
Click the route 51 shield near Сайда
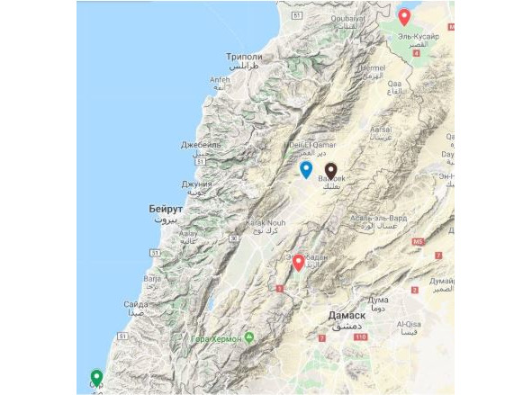(x=122, y=336)
